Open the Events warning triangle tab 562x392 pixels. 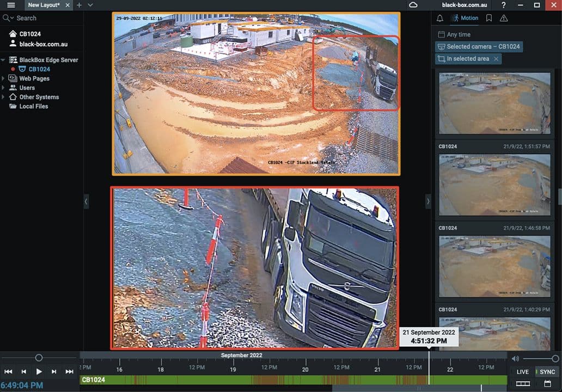504,18
